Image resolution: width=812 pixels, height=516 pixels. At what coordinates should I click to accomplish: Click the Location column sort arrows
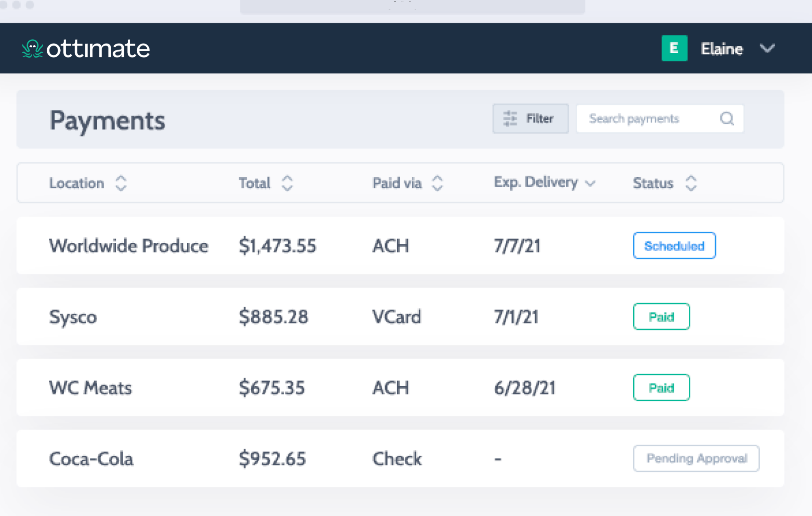pos(120,183)
